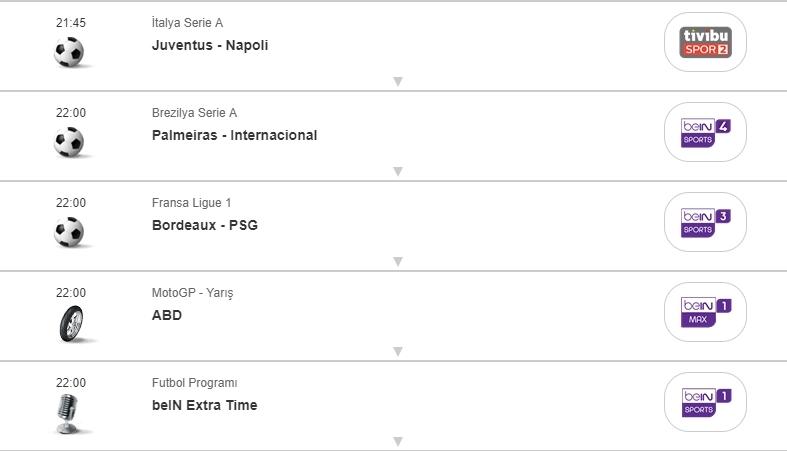The width and height of the screenshot is (787, 451).
Task: Open the beIN Sports 3 channel logo
Action: [706, 222]
